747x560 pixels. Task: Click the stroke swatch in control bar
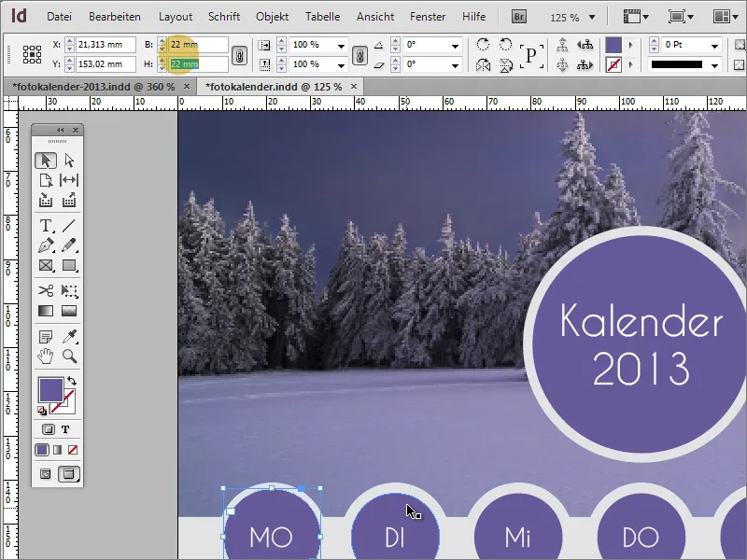coord(613,64)
